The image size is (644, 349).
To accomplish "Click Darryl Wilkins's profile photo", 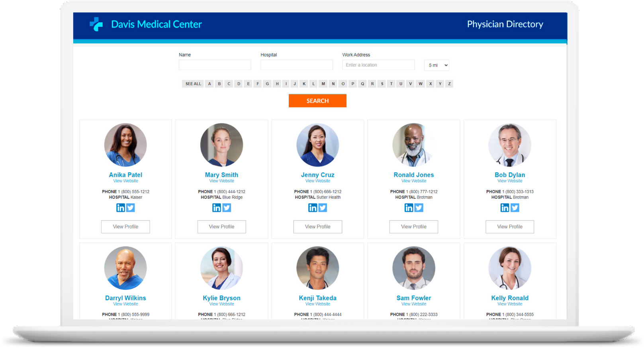I will 125,268.
